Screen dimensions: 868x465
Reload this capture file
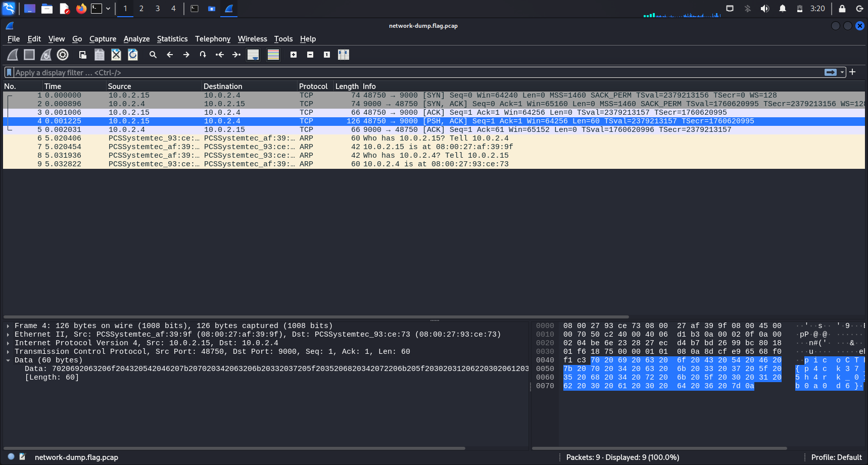point(133,55)
